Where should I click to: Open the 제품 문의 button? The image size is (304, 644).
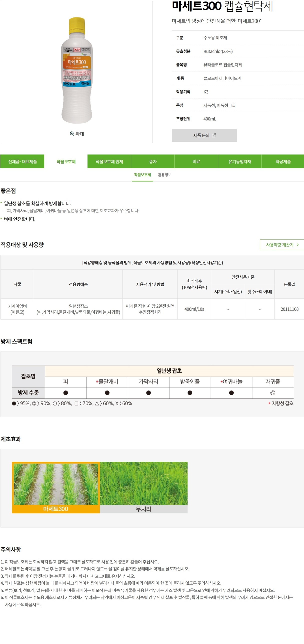click(204, 135)
